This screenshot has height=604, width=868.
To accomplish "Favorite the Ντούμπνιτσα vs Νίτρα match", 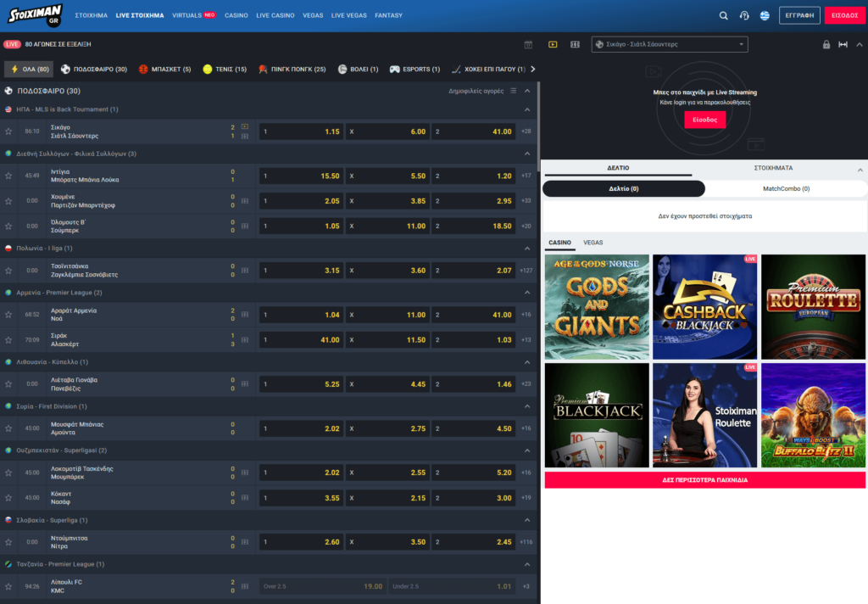I will (8, 542).
